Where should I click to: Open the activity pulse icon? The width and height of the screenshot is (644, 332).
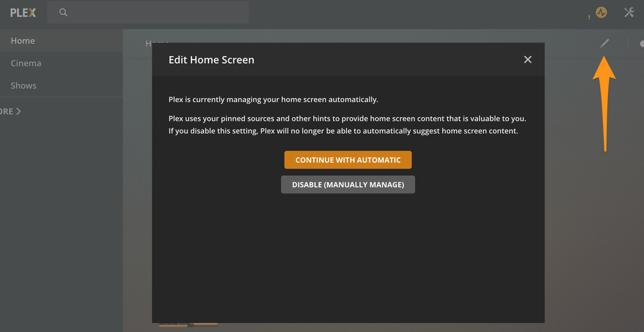pos(602,12)
